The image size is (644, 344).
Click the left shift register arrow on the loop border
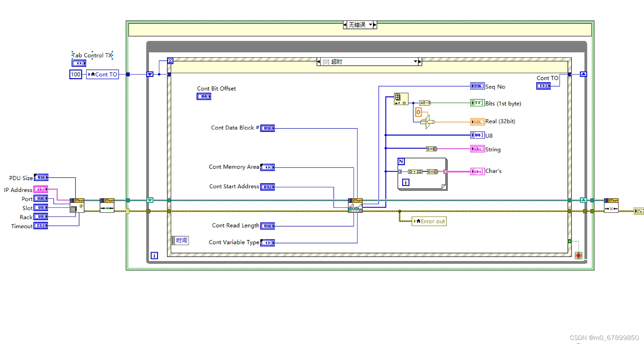[150, 74]
